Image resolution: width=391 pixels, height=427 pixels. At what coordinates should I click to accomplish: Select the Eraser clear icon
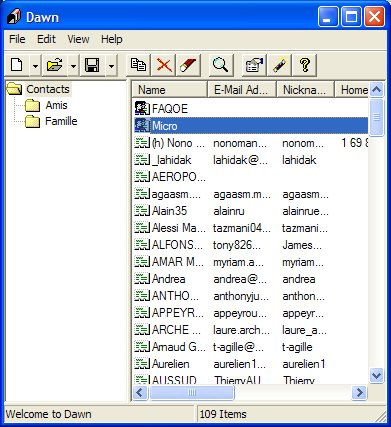pyautogui.click(x=189, y=65)
